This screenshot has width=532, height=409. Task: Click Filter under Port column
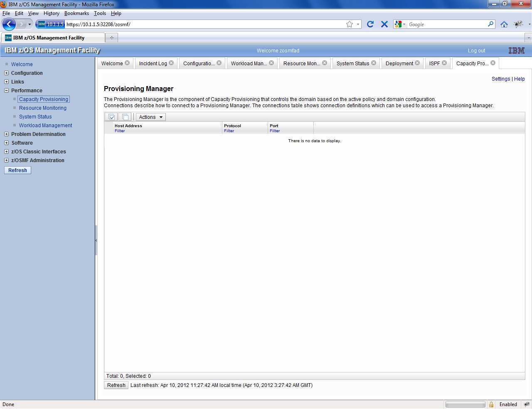(275, 131)
